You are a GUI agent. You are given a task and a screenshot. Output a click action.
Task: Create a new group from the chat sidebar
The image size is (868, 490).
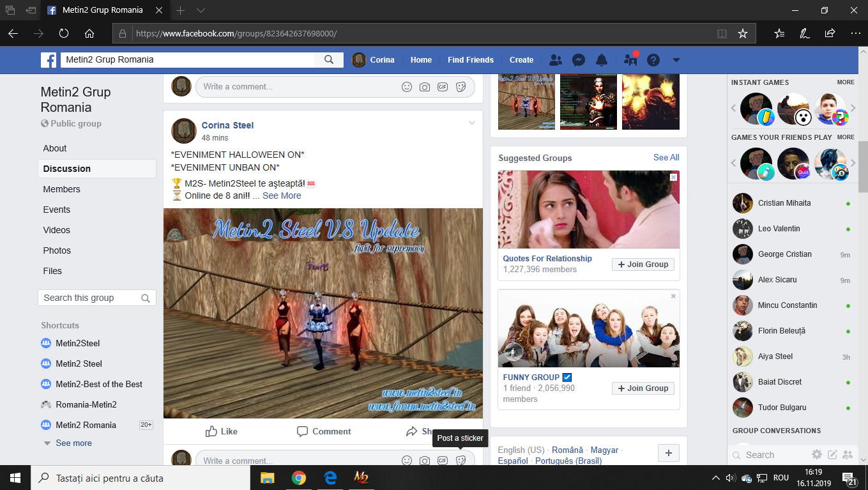[848, 455]
